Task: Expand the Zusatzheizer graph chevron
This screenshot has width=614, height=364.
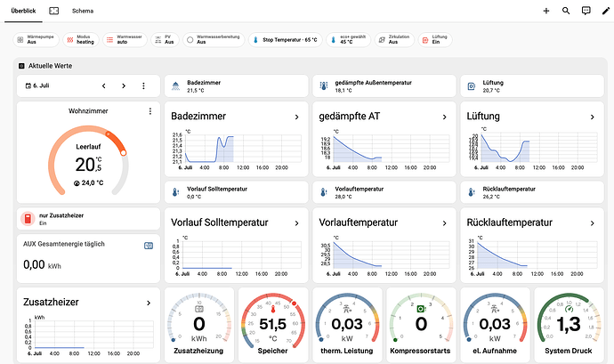Action: 149,303
